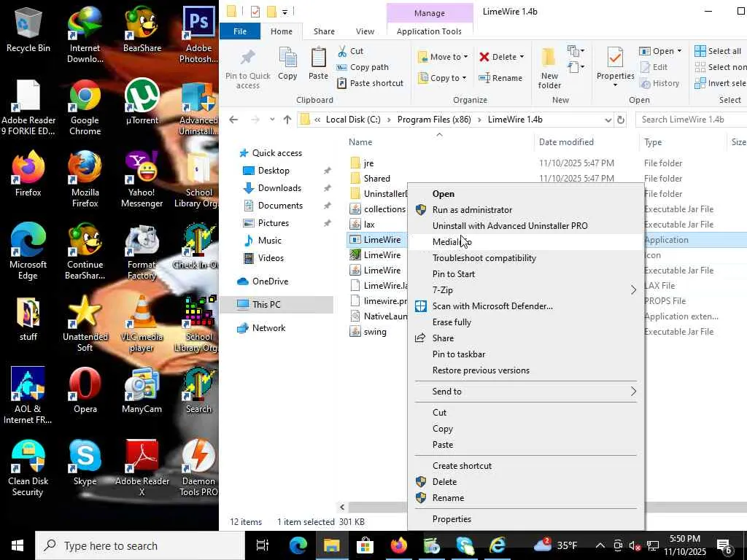Click the Windows taskbar search box
This screenshot has width=747, height=560.
pos(140,545)
